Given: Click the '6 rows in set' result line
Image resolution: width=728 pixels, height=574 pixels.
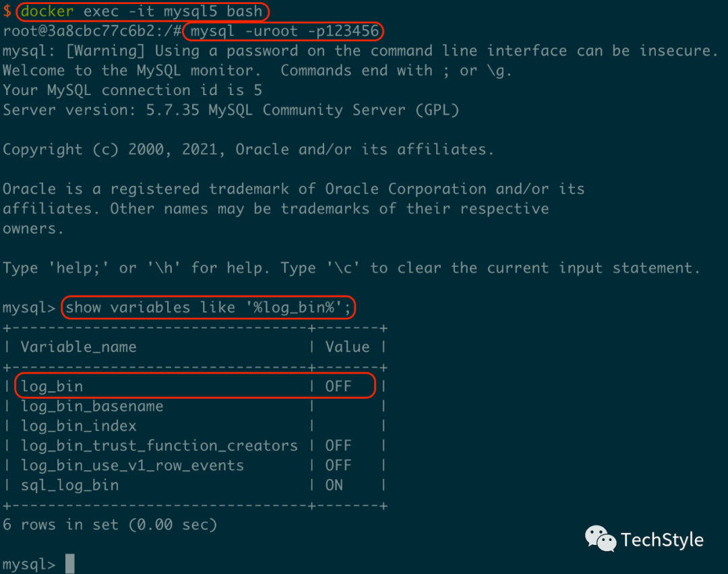Looking at the screenshot, I should (109, 524).
